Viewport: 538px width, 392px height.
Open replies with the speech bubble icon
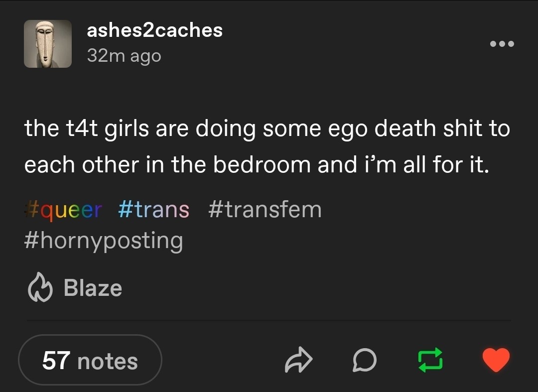pyautogui.click(x=364, y=360)
